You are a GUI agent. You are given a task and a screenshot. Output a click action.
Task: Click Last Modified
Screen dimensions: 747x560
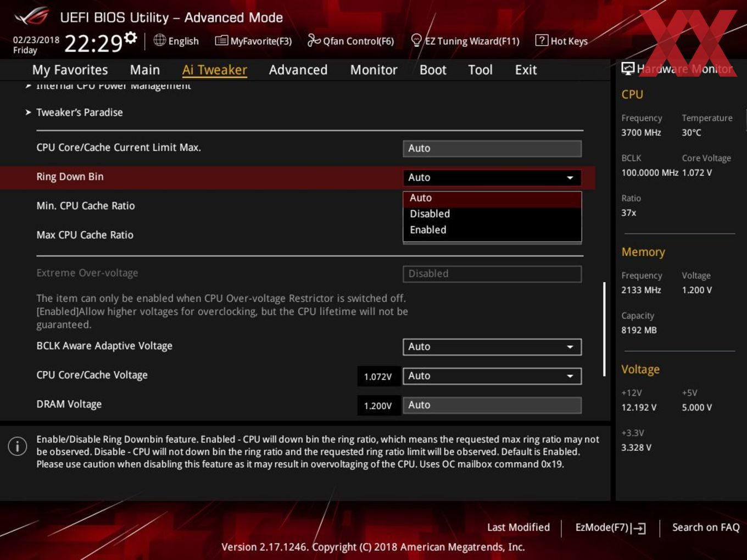coord(519,527)
